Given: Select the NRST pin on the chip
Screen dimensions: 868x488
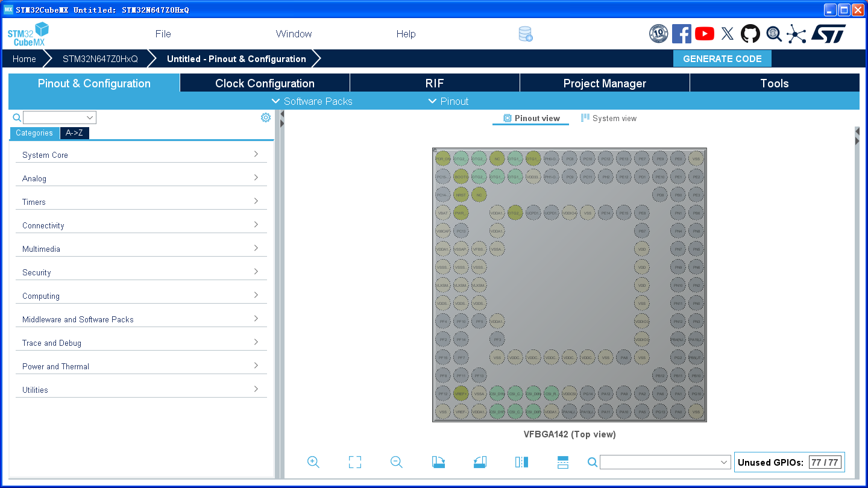Looking at the screenshot, I should click(x=461, y=195).
